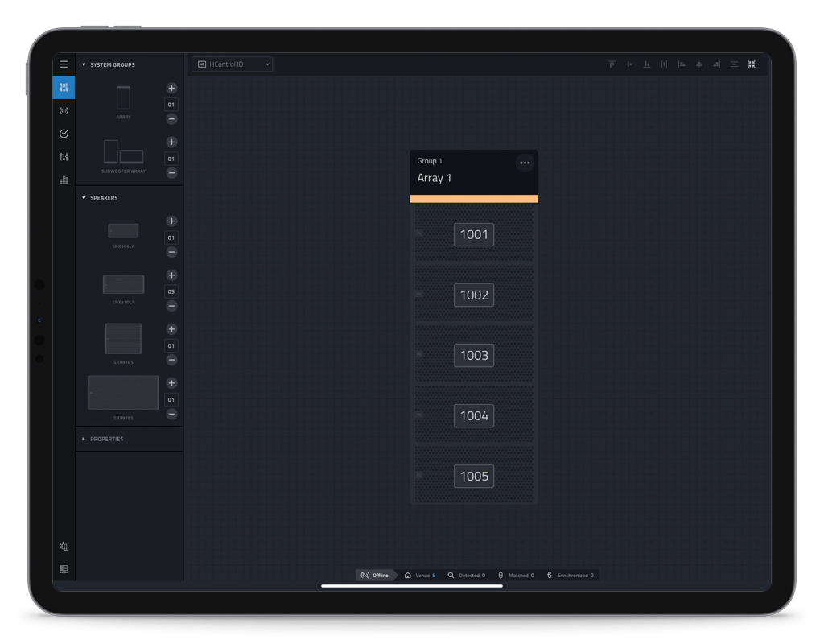Click the Offline status toggle

coord(375,575)
